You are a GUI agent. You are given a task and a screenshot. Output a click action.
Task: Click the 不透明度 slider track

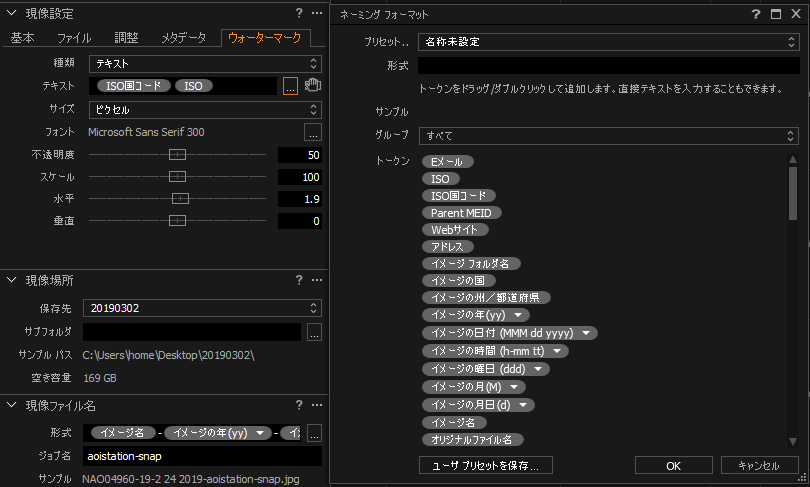pos(180,155)
